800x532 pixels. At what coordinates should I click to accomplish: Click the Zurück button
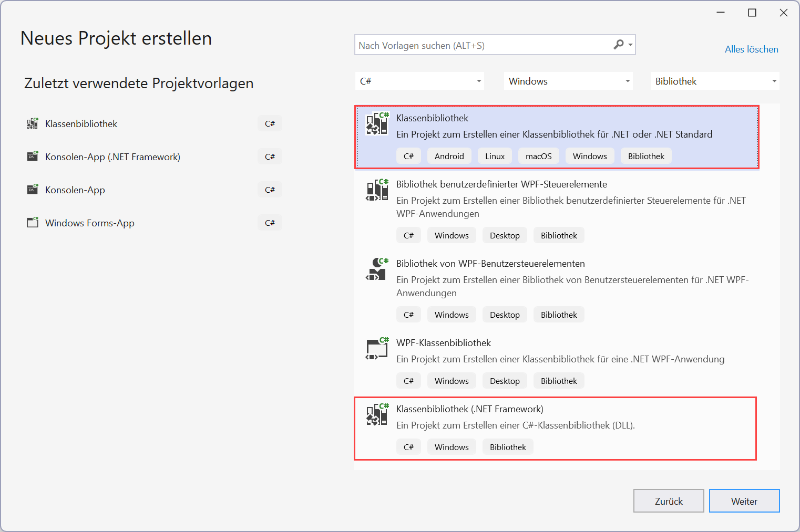pos(669,500)
